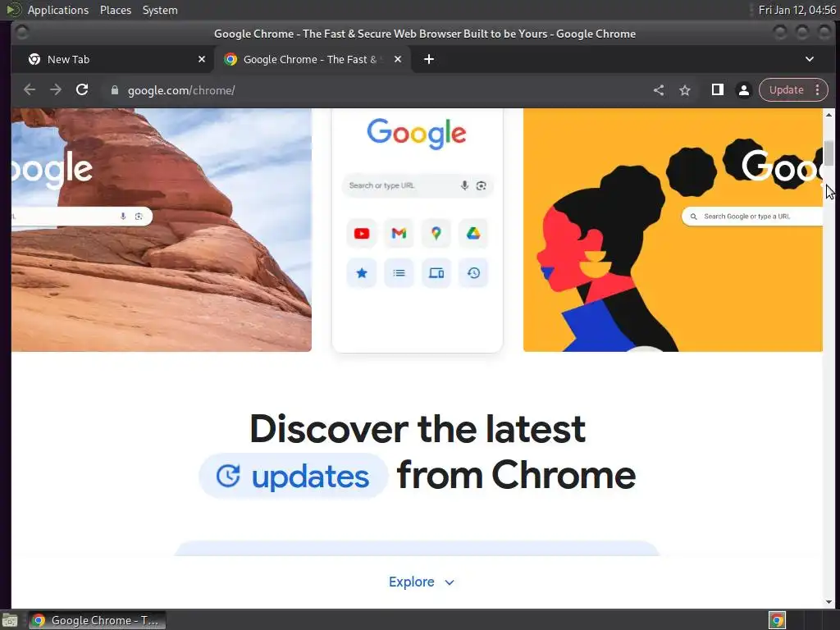Open a new tab with plus button
Screen dimensions: 840x630
coord(428,59)
